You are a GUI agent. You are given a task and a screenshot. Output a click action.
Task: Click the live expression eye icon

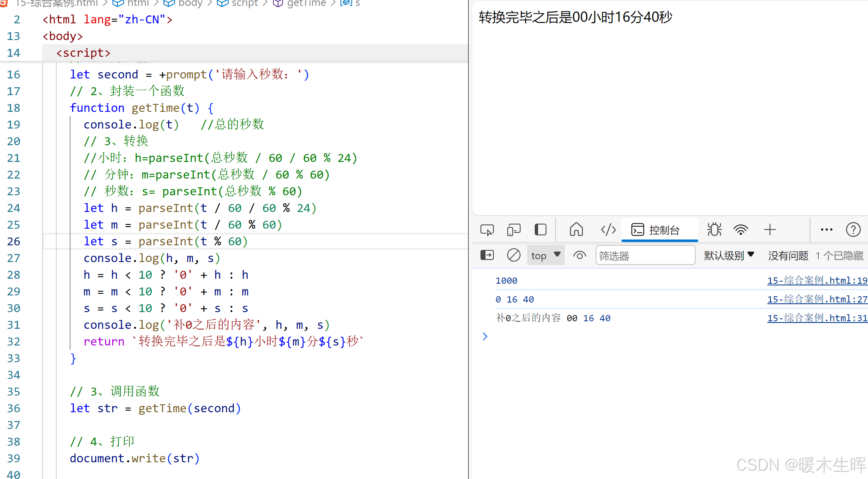click(579, 255)
